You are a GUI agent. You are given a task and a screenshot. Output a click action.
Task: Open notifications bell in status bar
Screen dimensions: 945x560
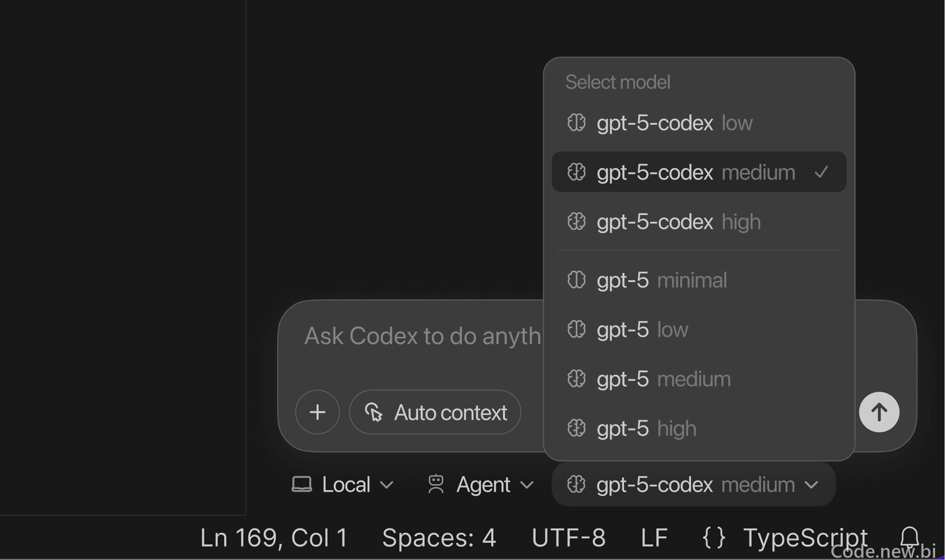(x=910, y=538)
